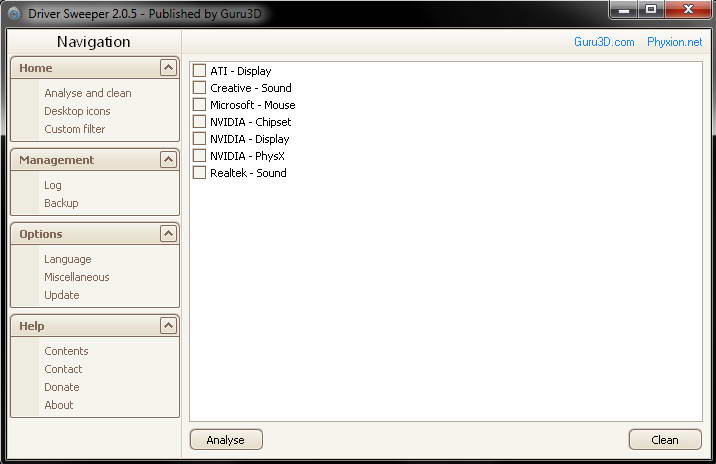716x464 pixels.
Task: Click the Home section header
Action: pos(95,68)
